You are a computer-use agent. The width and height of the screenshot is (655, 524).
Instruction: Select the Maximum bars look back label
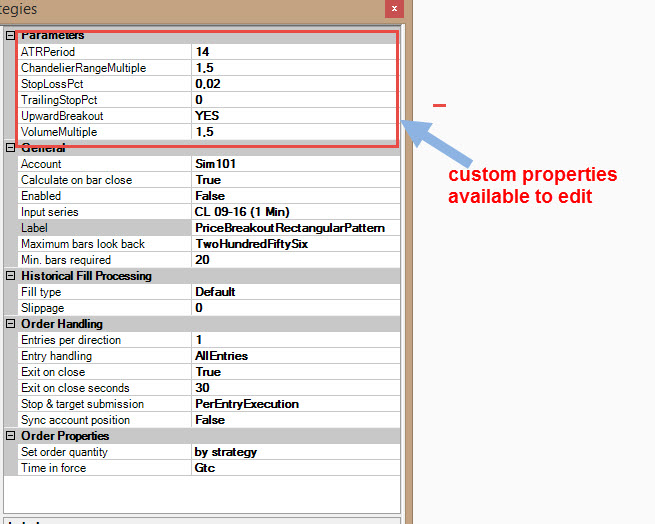point(83,244)
